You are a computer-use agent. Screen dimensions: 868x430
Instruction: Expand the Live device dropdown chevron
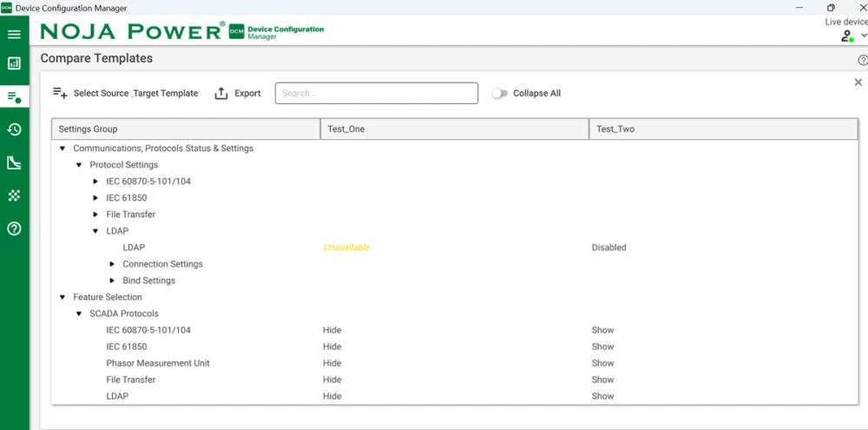pyautogui.click(x=865, y=36)
